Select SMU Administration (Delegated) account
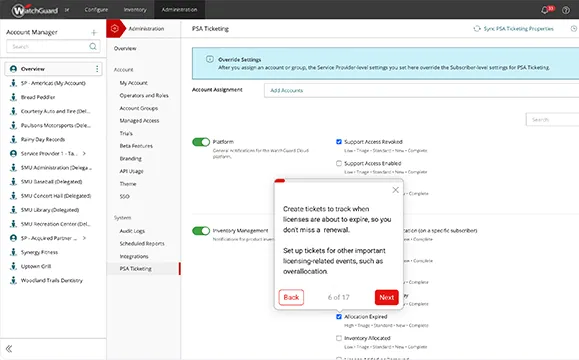 (x=56, y=168)
